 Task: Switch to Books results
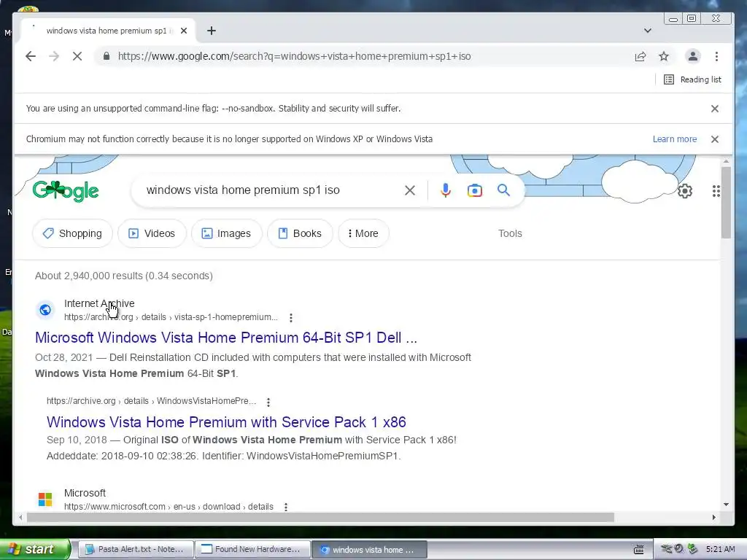tap(300, 233)
